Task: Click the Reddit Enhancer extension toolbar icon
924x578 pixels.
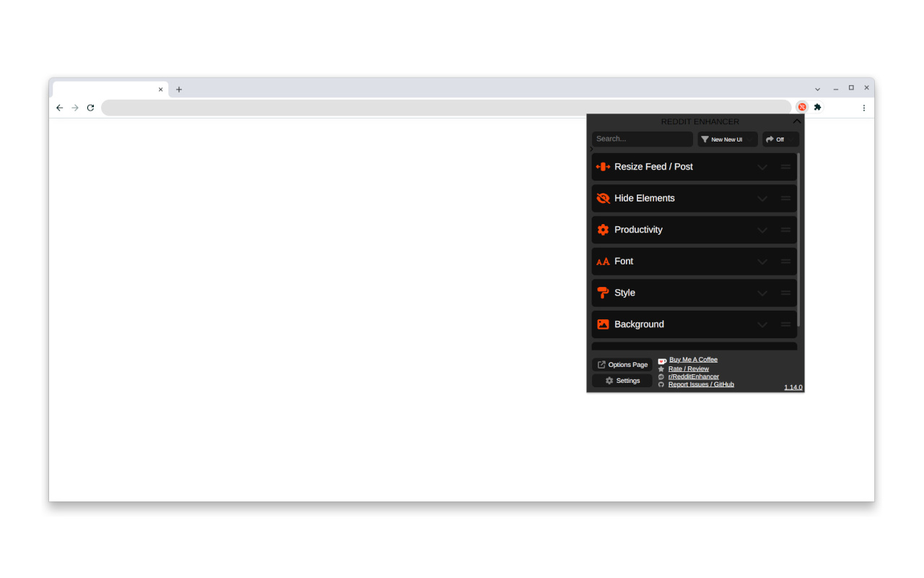Action: pos(801,107)
